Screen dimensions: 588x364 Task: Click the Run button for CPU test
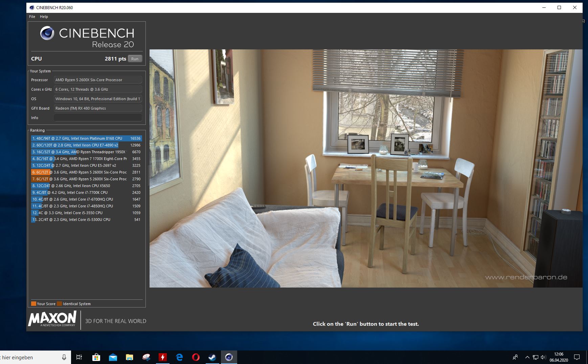point(135,59)
